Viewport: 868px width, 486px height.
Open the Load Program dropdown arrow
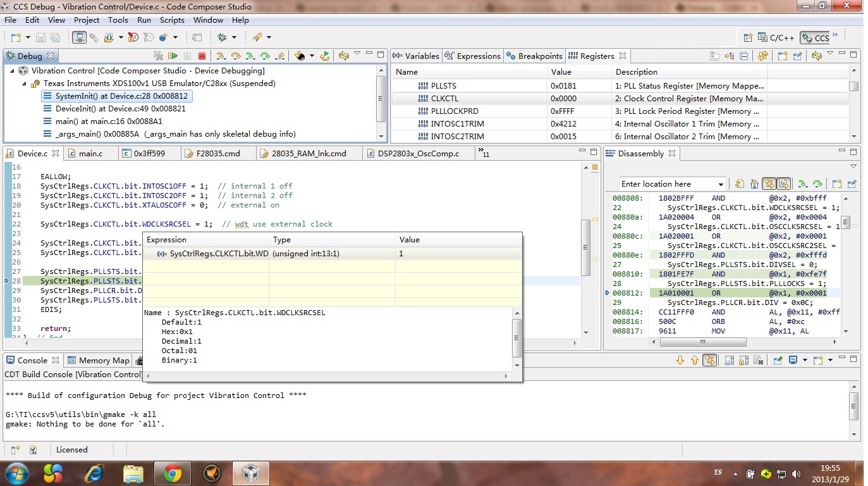pyautogui.click(x=121, y=37)
